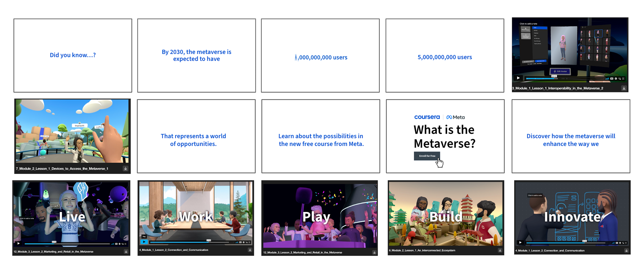The image size is (644, 274).
Task: Adjust volume on the Innovate video
Action: point(613,243)
